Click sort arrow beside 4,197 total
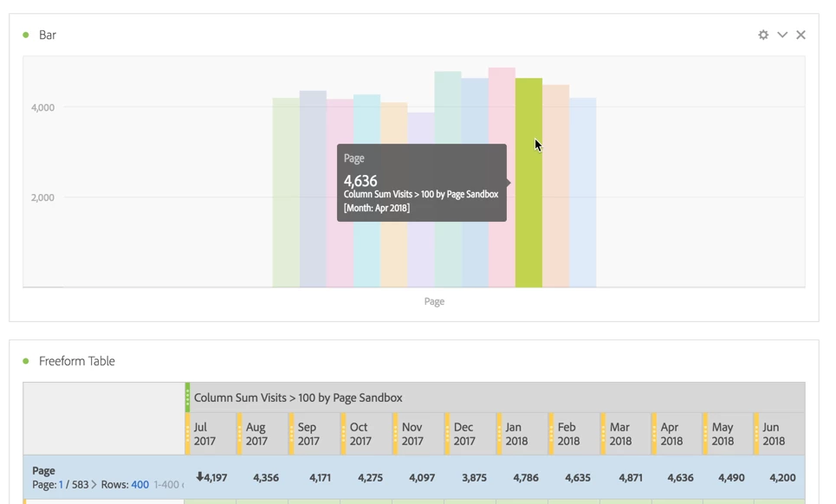Image resolution: width=836 pixels, height=504 pixels. coord(200,477)
